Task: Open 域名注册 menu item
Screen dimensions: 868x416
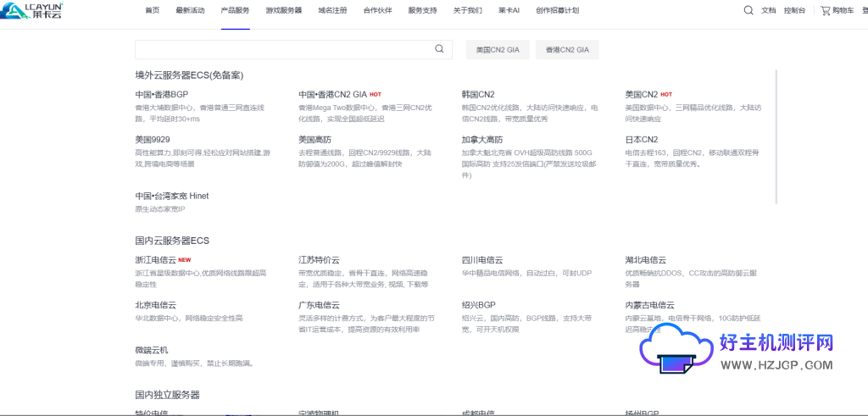Action: click(332, 10)
